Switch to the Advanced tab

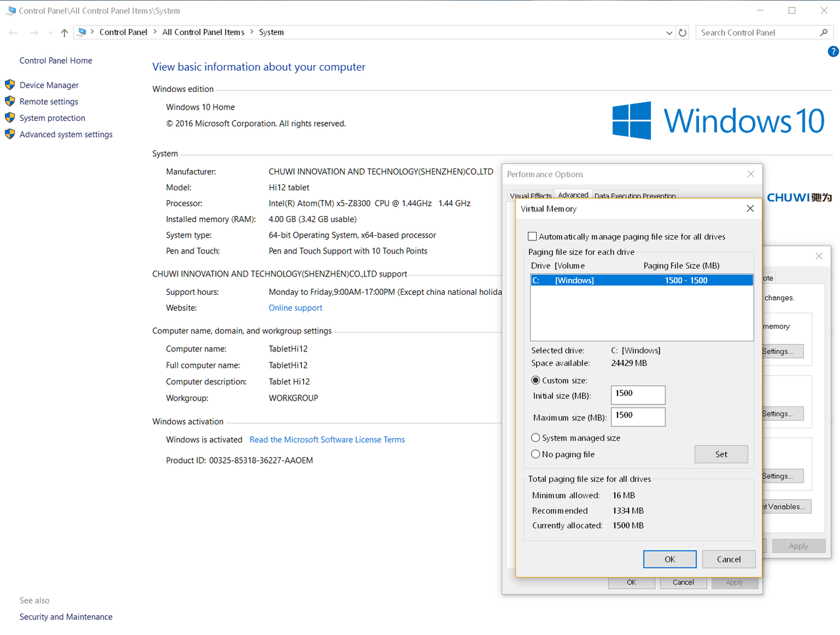tap(573, 194)
